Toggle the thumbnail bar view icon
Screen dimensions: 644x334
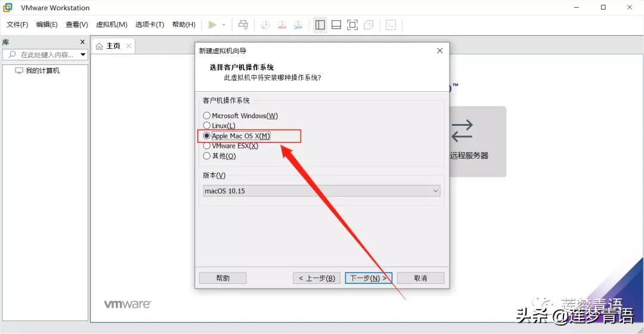coord(336,25)
